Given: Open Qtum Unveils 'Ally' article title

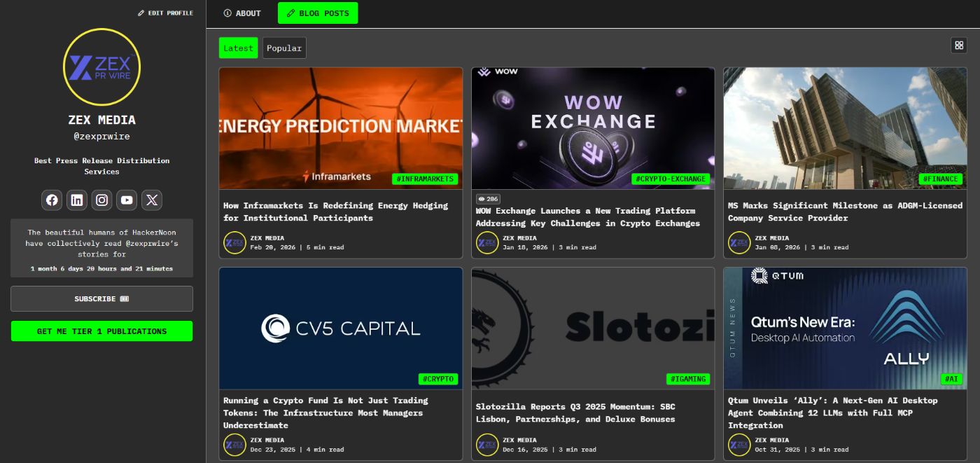Looking at the screenshot, I should [832, 413].
